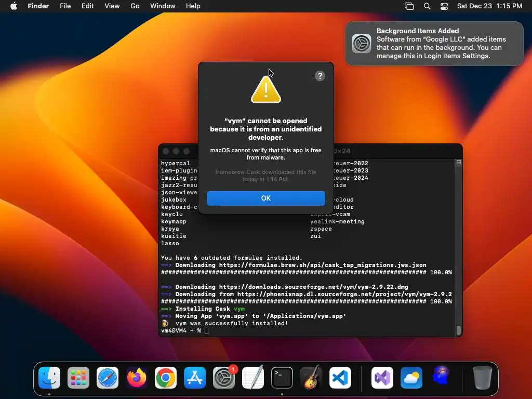Open System Settings from the Dock
Screen dimensions: 532x399
click(x=224, y=377)
